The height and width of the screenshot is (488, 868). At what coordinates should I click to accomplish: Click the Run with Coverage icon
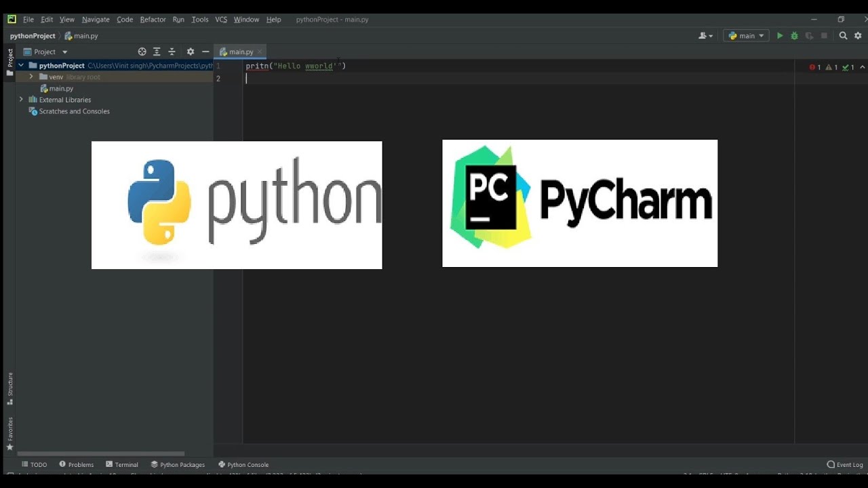coord(810,36)
